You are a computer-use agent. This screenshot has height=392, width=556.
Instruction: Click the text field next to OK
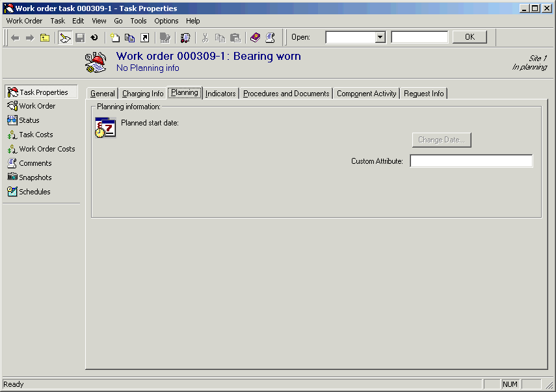coord(419,37)
